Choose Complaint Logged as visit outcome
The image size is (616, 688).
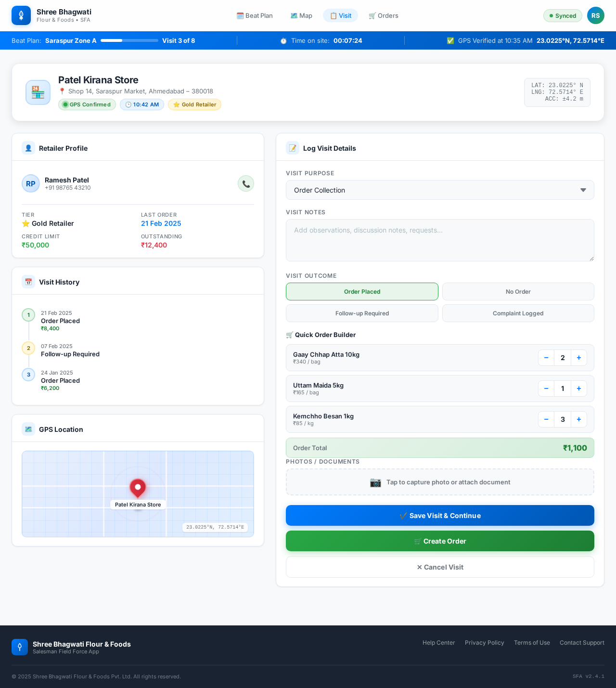coord(518,313)
